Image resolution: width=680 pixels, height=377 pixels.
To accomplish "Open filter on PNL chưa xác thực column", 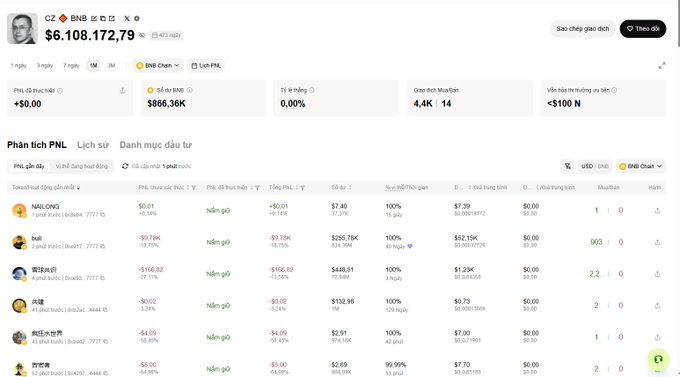I will pos(194,188).
